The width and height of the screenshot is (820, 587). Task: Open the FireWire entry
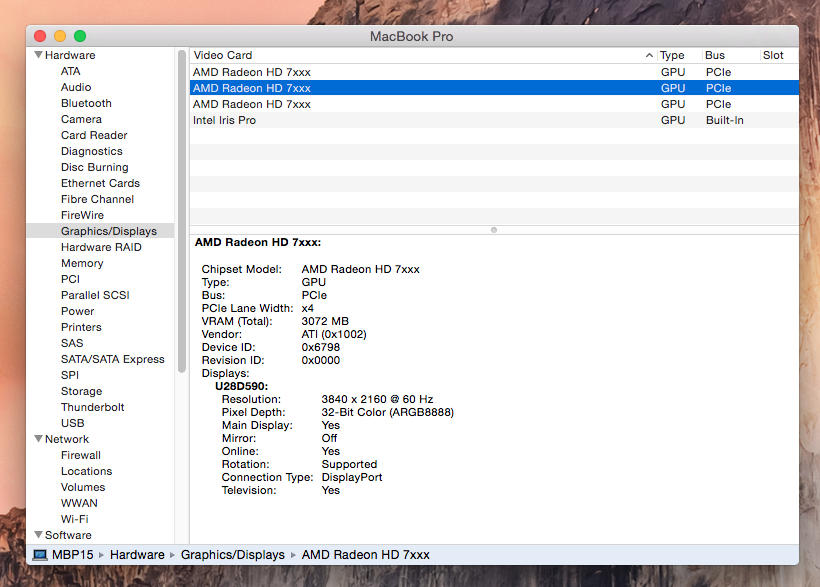82,215
